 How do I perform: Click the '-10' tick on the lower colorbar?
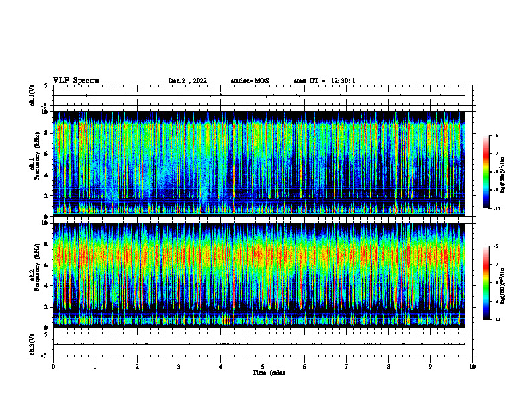point(496,319)
